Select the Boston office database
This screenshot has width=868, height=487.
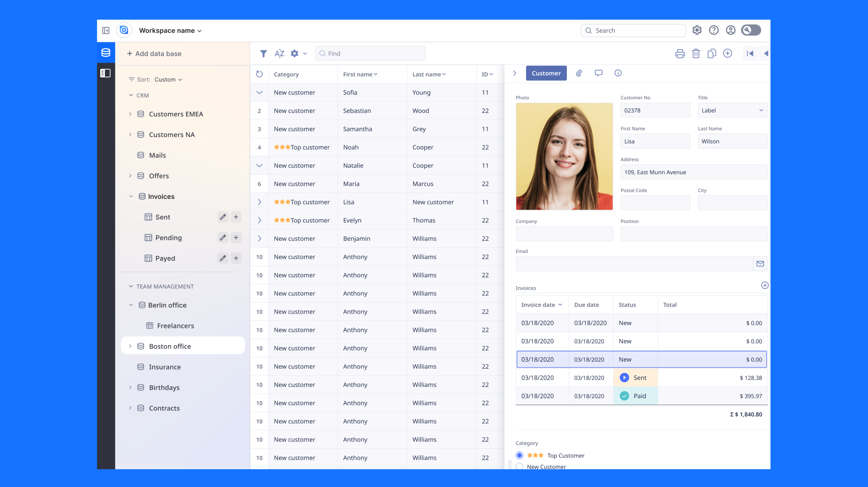tap(183, 346)
